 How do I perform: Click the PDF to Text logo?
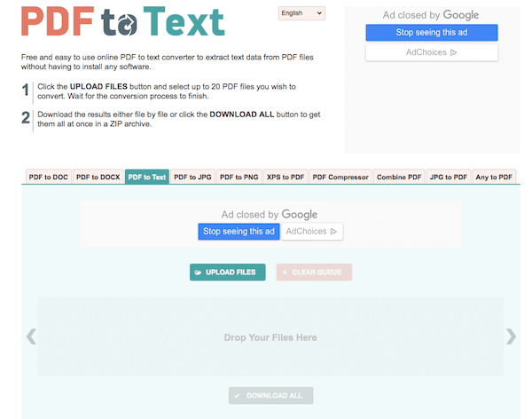click(123, 21)
